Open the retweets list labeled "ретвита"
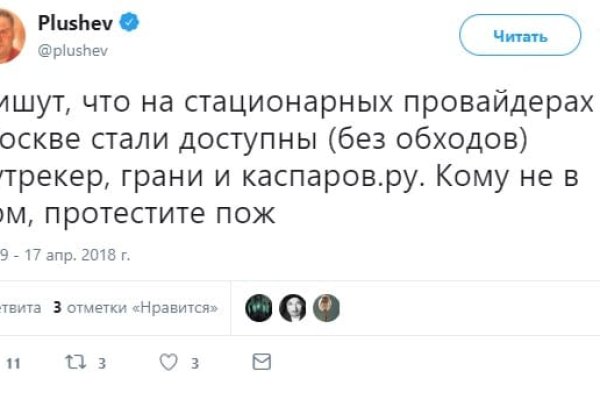This screenshot has height=400, width=600. (20, 308)
